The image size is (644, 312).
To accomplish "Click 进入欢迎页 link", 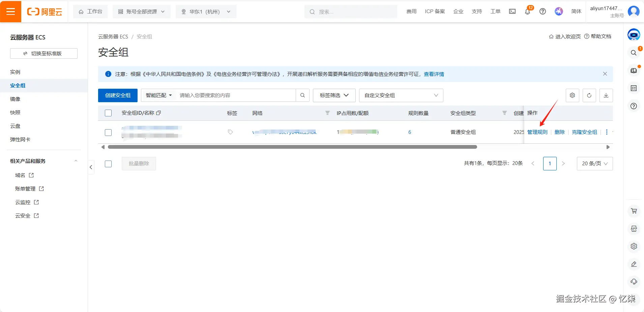I will tap(565, 36).
